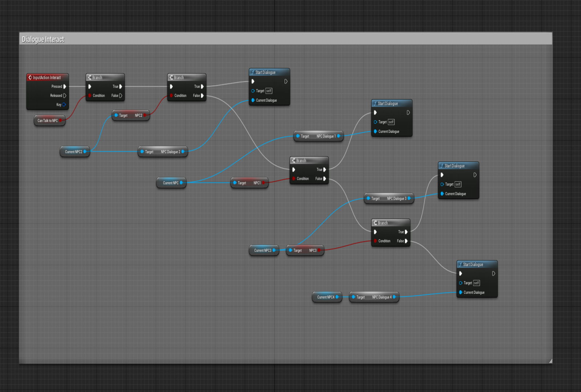Select the Current NPC3 variable node
Image resolution: width=581 pixels, height=392 pixels.
tap(262, 250)
